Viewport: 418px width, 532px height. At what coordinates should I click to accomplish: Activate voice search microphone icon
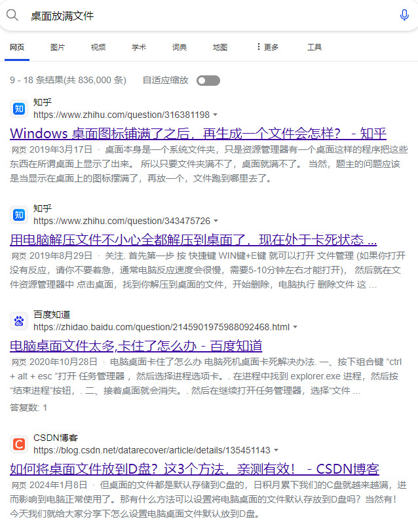404,15
